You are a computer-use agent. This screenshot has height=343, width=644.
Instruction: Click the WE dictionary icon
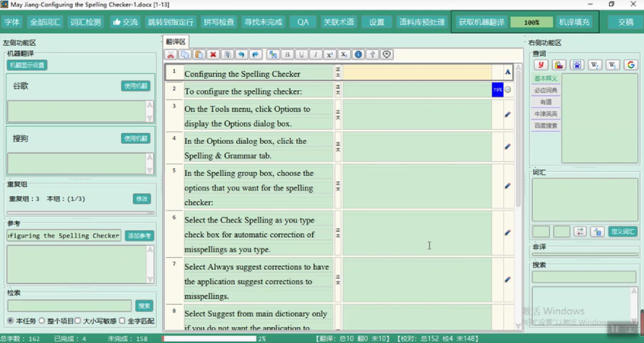click(x=613, y=65)
